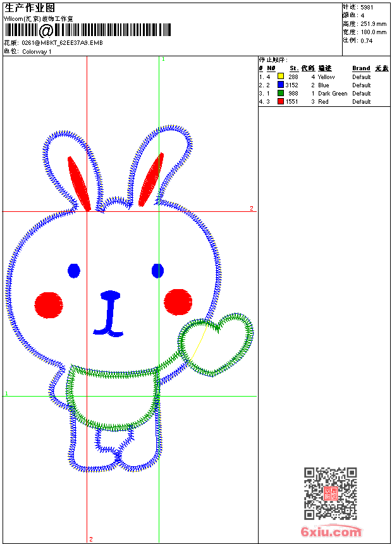Select the design file name 0261@MBKT_62EE37A9.EMB
The height and width of the screenshot is (544, 392).
[x=62, y=43]
